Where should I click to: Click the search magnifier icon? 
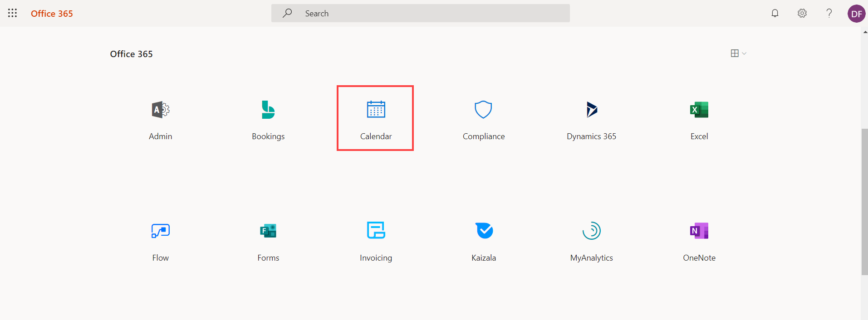(287, 13)
